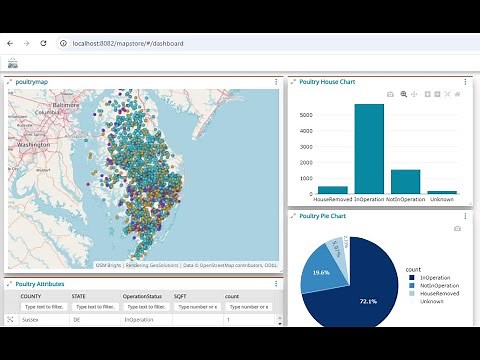The width and height of the screenshot is (480, 360).
Task: Open Poultry Attributes options menu
Action: pos(276,284)
